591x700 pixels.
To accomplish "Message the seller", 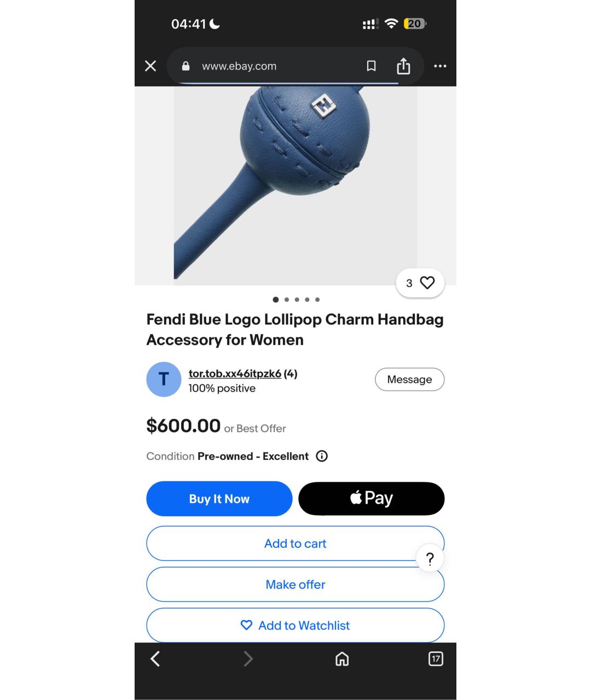I will pos(409,380).
